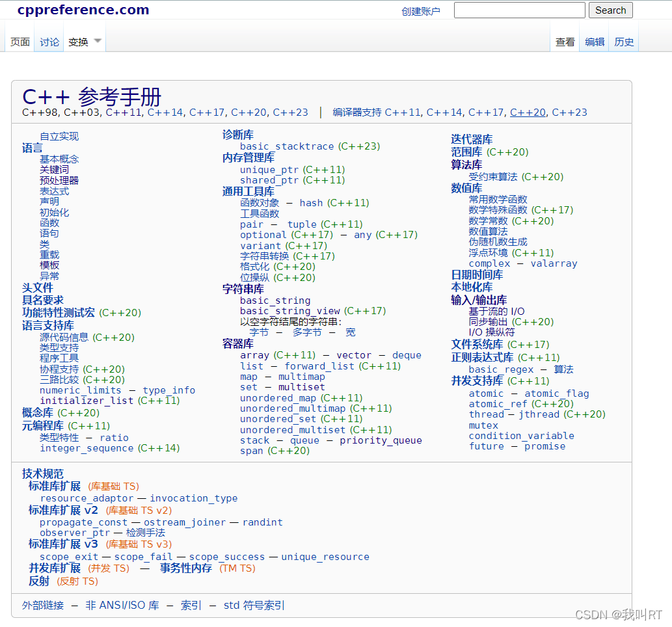This screenshot has width=672, height=627.
Task: Open the thread (C++11) link
Action: (486, 414)
